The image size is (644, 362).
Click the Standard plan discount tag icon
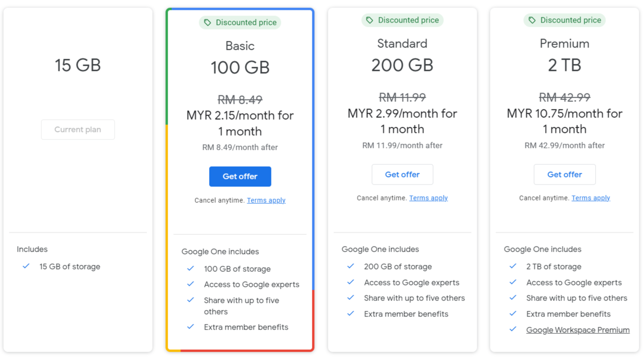pos(370,20)
